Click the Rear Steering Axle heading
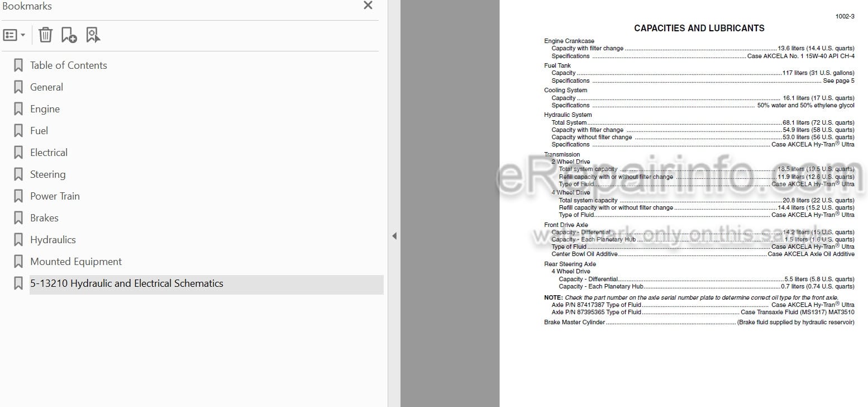 pos(570,264)
